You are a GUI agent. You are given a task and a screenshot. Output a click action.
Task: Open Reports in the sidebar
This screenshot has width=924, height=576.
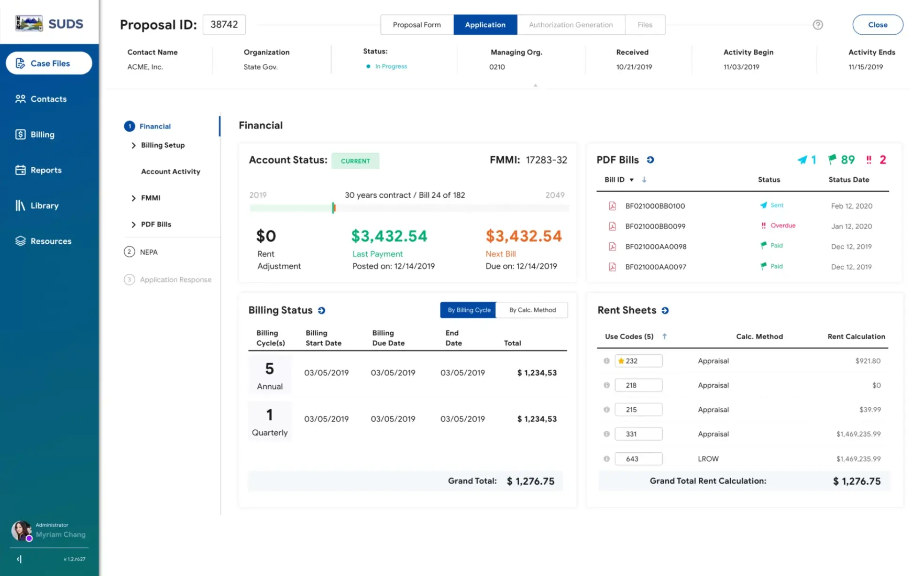(x=45, y=170)
